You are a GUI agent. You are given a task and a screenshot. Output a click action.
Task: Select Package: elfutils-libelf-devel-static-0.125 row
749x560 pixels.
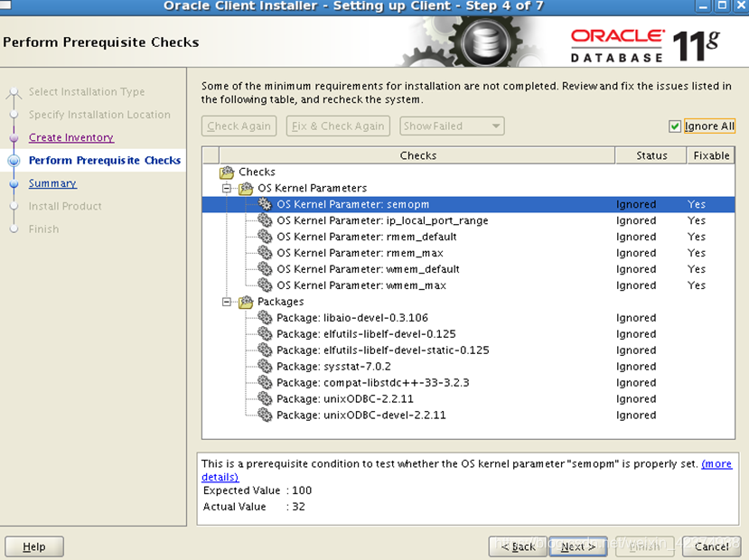pyautogui.click(x=468, y=350)
